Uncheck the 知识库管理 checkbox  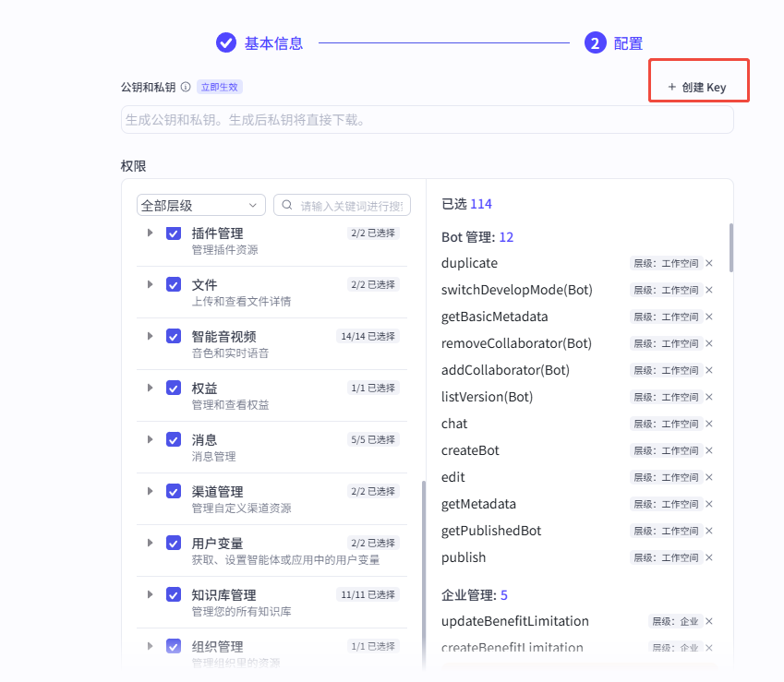(x=174, y=595)
